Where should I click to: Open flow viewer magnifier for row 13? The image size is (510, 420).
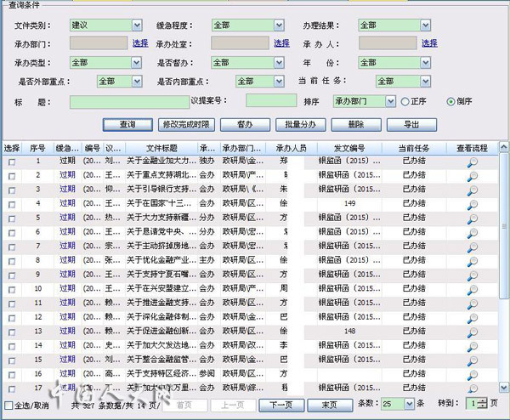tap(473, 332)
